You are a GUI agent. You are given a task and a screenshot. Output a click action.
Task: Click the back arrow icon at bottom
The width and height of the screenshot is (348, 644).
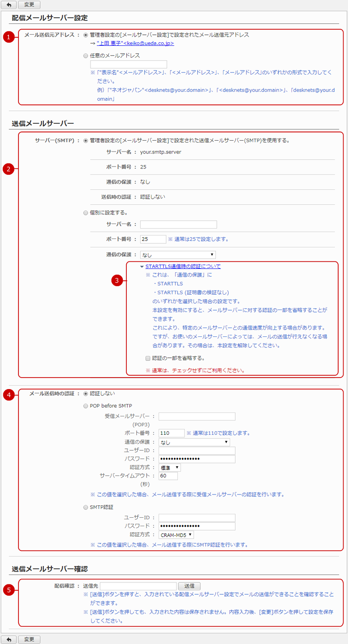click(8, 640)
